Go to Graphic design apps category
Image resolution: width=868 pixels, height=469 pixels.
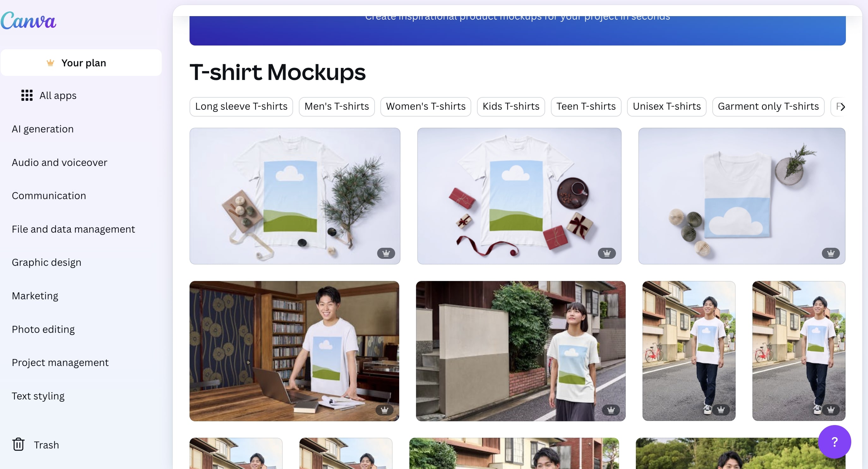(46, 262)
